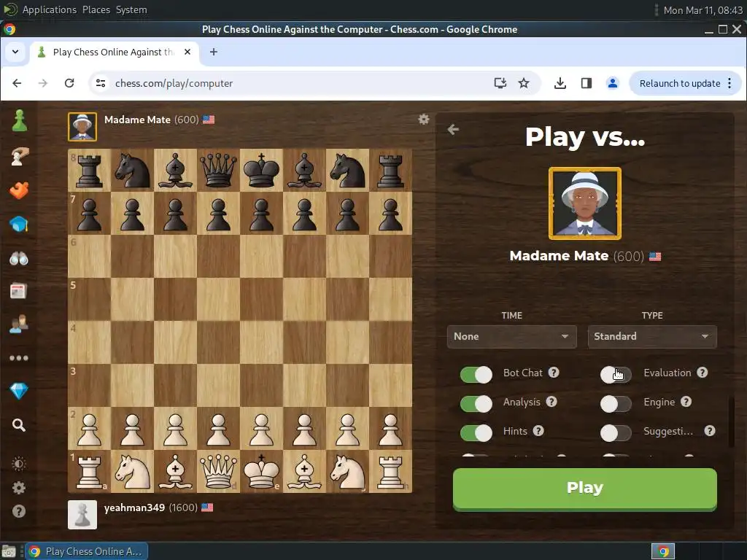Open the TYPE dropdown showing Standard
This screenshot has width=747, height=560.
(x=652, y=337)
